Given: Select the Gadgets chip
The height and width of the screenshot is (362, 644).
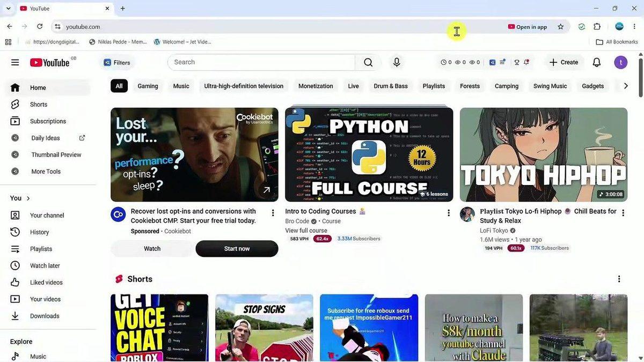Looking at the screenshot, I should pyautogui.click(x=593, y=86).
